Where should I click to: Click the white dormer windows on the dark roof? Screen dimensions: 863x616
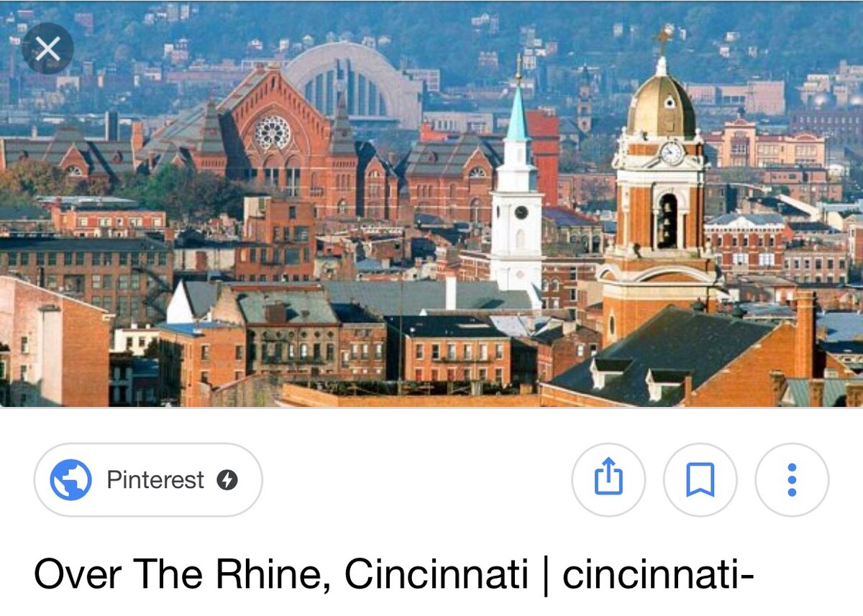[640, 377]
